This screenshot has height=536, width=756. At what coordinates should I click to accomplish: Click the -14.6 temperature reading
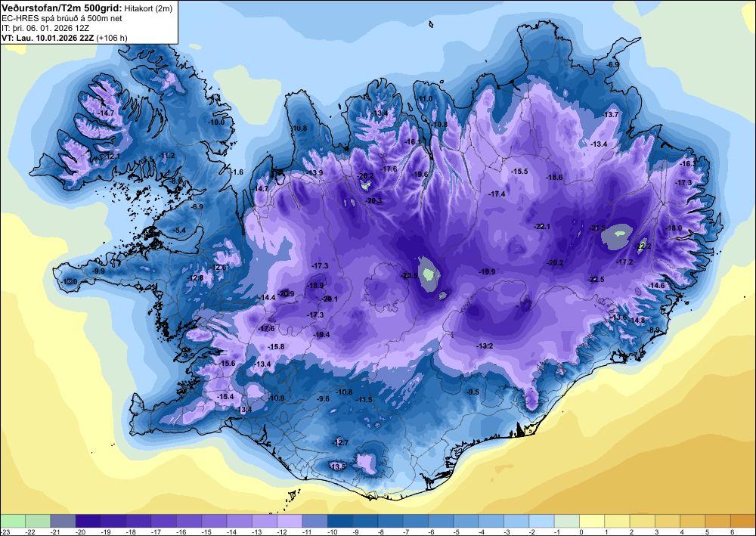(x=657, y=285)
